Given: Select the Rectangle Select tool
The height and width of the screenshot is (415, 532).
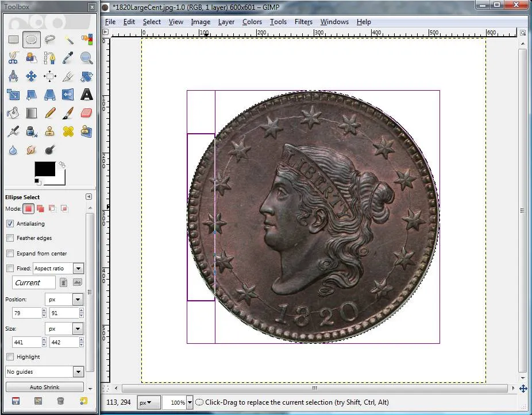Looking at the screenshot, I should [13, 40].
